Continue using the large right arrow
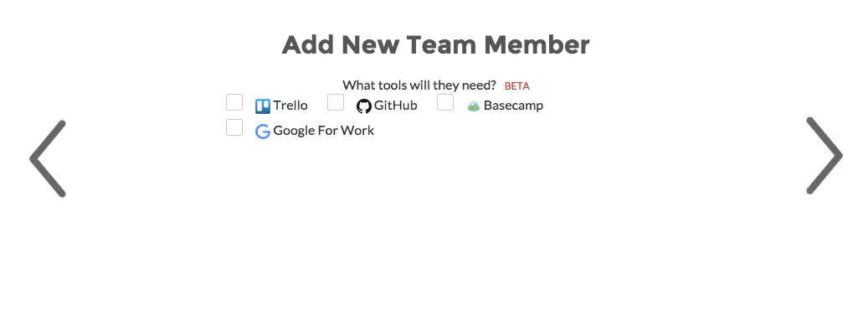 (824, 156)
